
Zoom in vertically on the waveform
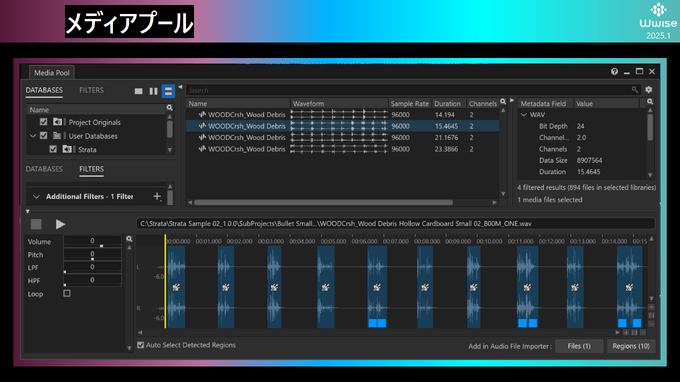point(651,307)
